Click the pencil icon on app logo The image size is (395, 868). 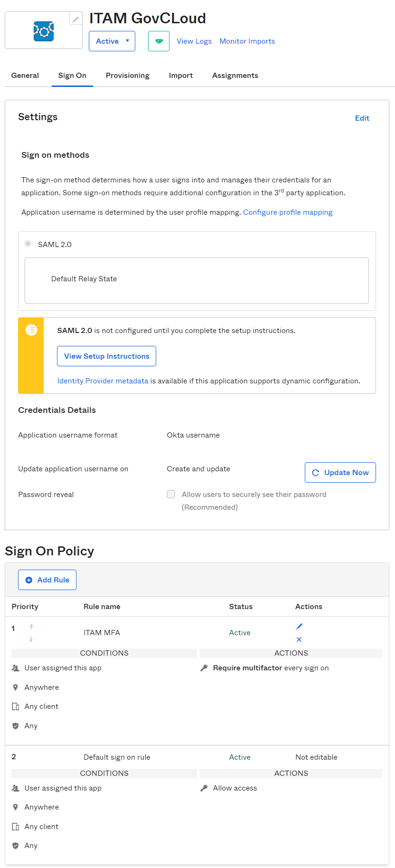75,19
